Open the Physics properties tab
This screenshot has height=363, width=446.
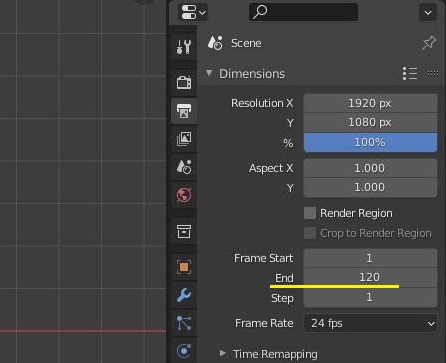pyautogui.click(x=184, y=351)
